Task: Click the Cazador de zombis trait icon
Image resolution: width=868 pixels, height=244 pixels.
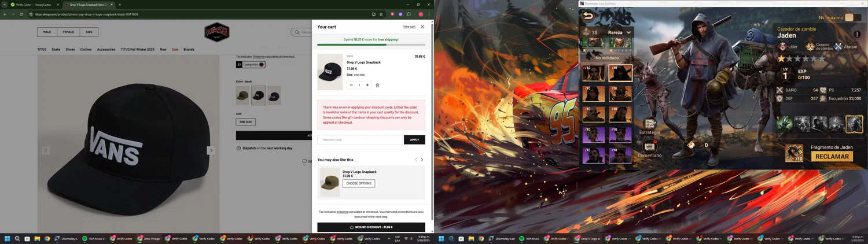Action: point(811,47)
